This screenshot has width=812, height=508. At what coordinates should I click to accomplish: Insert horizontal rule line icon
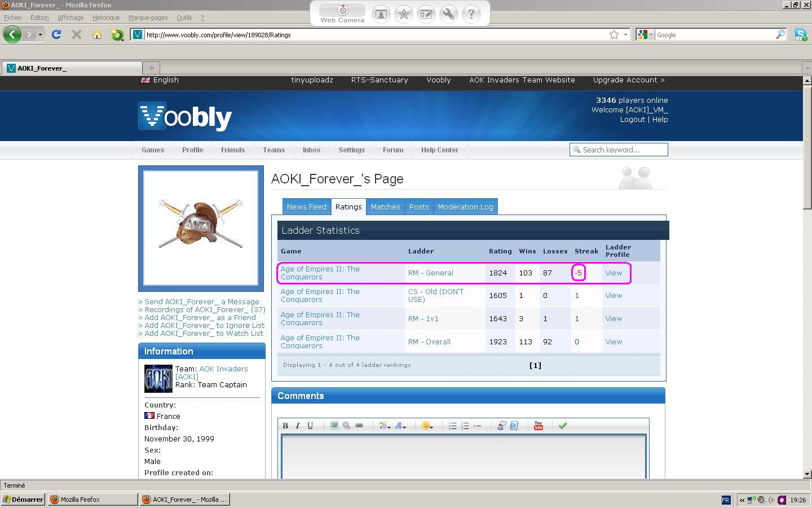477,426
